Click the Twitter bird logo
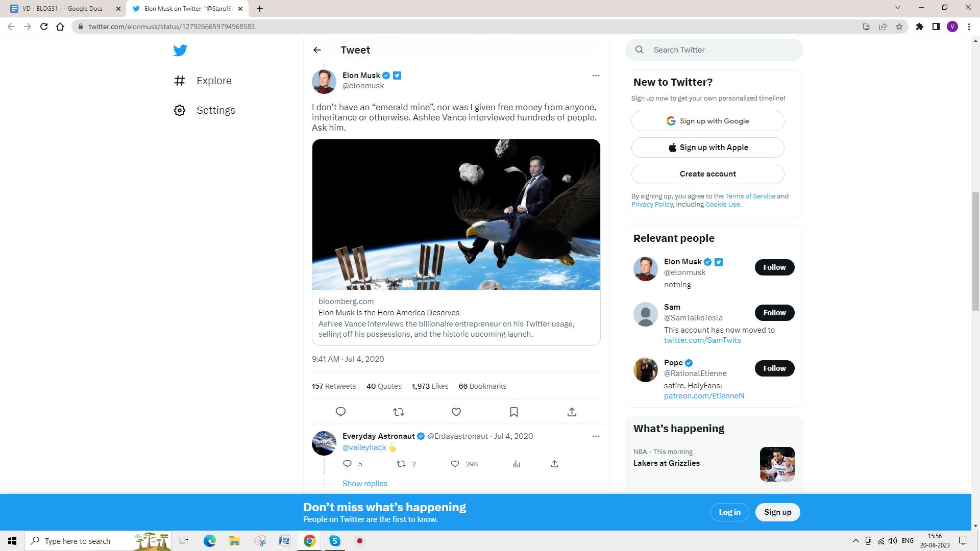The height and width of the screenshot is (551, 980). (180, 51)
